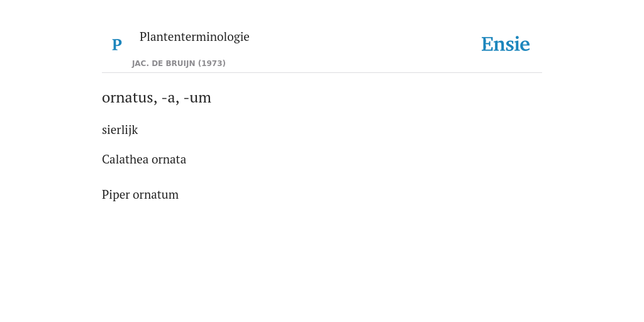Select author line Jac. de Bruijn (1973)
Image resolution: width=644 pixels, height=322 pixels.
click(x=179, y=64)
